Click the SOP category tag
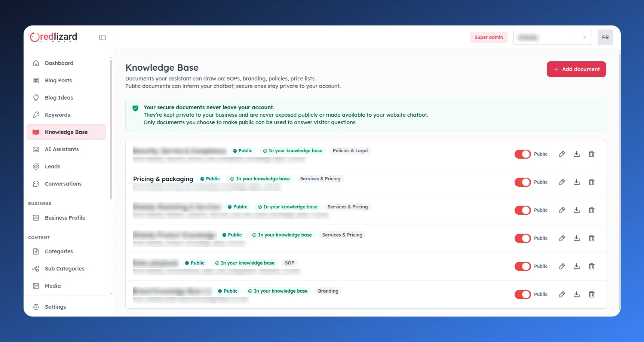The height and width of the screenshot is (342, 644). [289, 263]
